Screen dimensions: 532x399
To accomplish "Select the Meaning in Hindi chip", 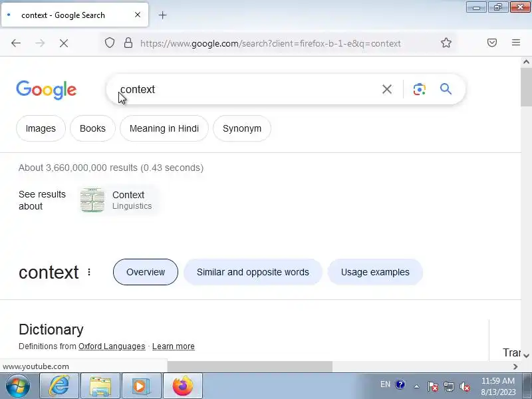I will click(164, 128).
